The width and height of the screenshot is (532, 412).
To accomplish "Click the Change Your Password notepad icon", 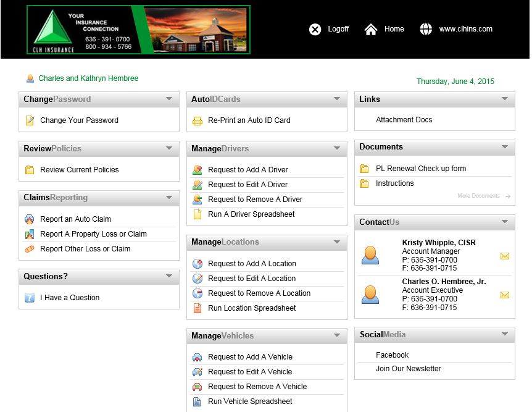I will [x=30, y=120].
